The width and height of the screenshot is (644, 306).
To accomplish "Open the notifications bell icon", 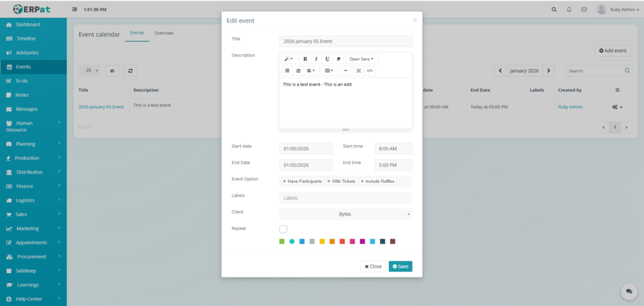I will point(569,9).
